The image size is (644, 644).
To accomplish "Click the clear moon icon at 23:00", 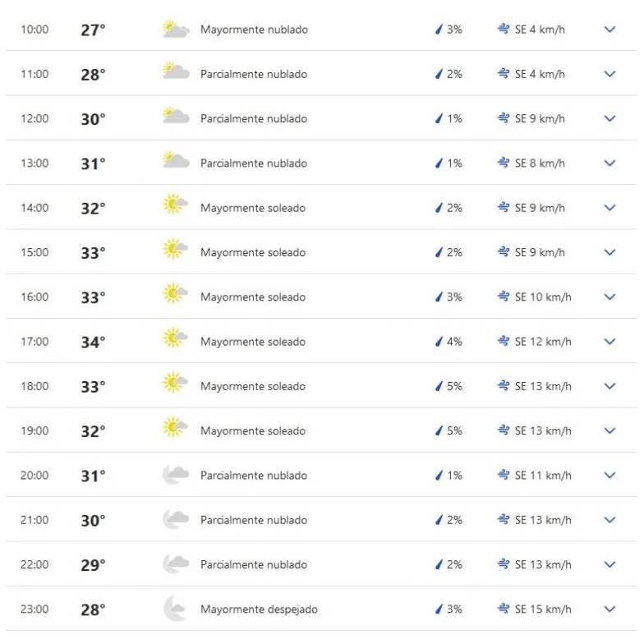I will [x=175, y=609].
